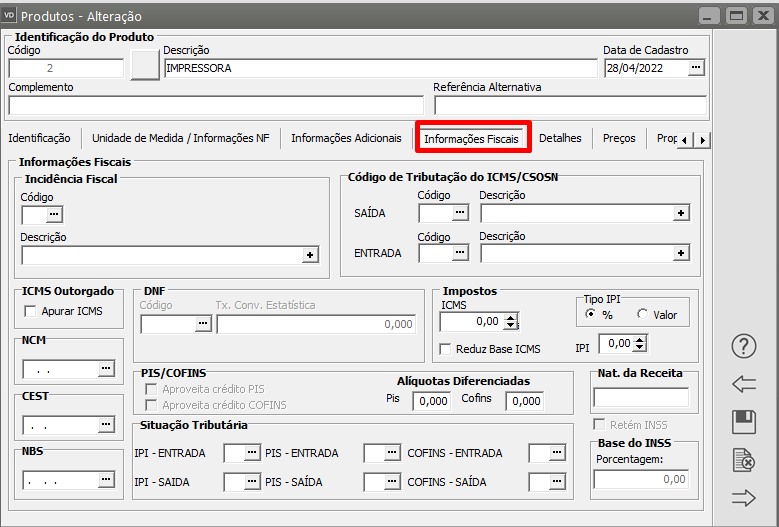779x527 pixels.
Task: Go to previous record with left arrow
Action: 744,384
